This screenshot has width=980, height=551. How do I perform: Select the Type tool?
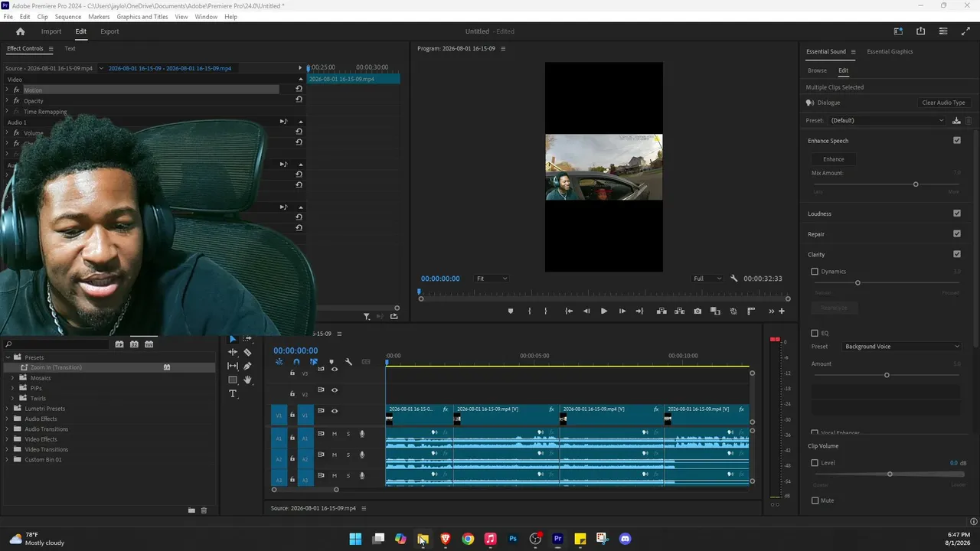233,393
